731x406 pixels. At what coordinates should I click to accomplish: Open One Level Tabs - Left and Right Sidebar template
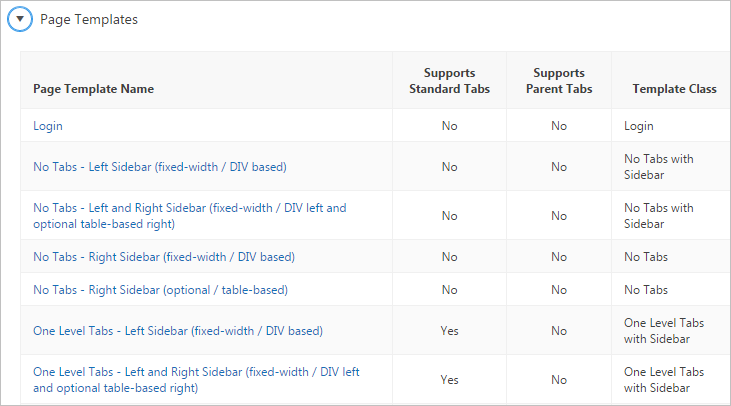click(x=196, y=380)
